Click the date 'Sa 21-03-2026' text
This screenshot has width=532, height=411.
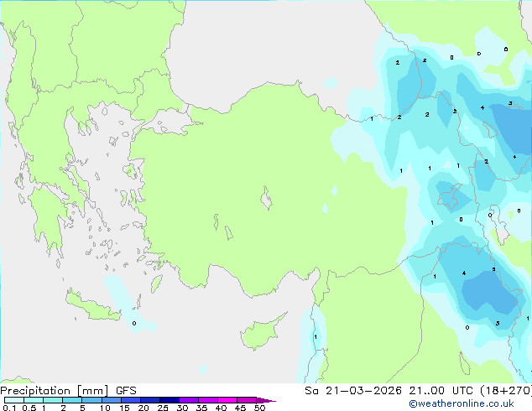click(x=353, y=391)
